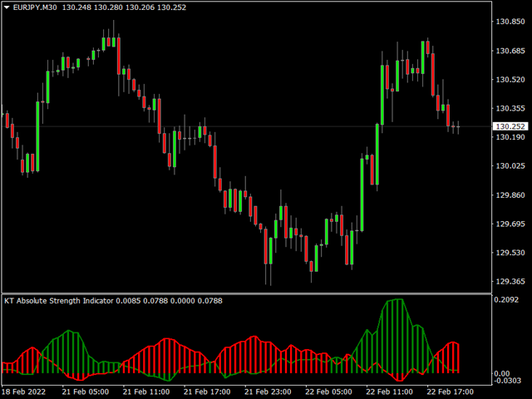532x399 pixels.
Task: Click the 18 Feb 2022 date label
Action: tap(24, 392)
